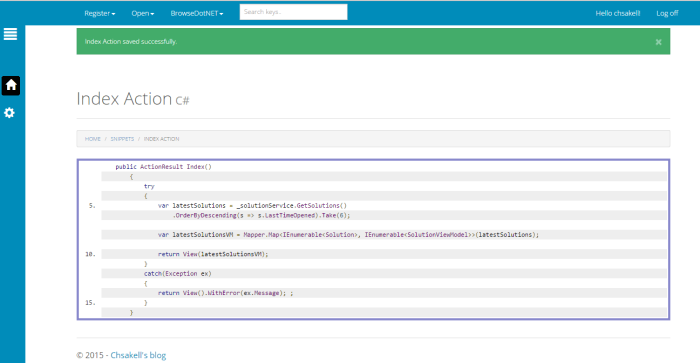Expand the BrowseDotNET dropdown menu
Screen dimensions: 700x363
pyautogui.click(x=197, y=13)
